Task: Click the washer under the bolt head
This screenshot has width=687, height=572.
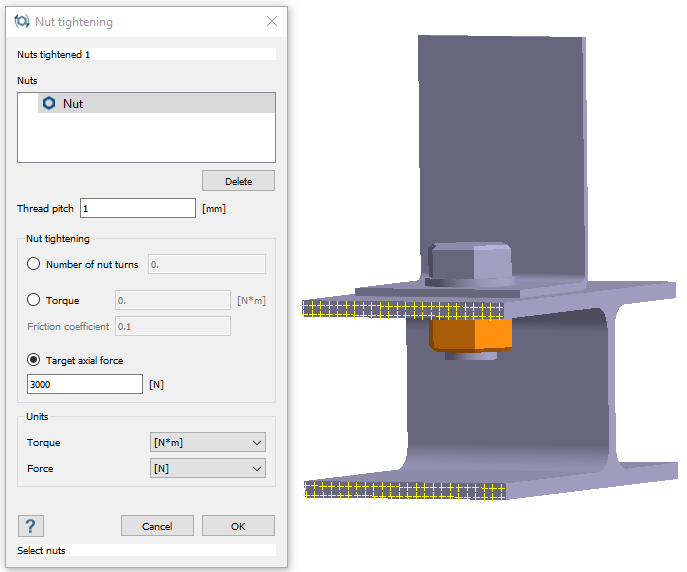Action: pos(470,282)
